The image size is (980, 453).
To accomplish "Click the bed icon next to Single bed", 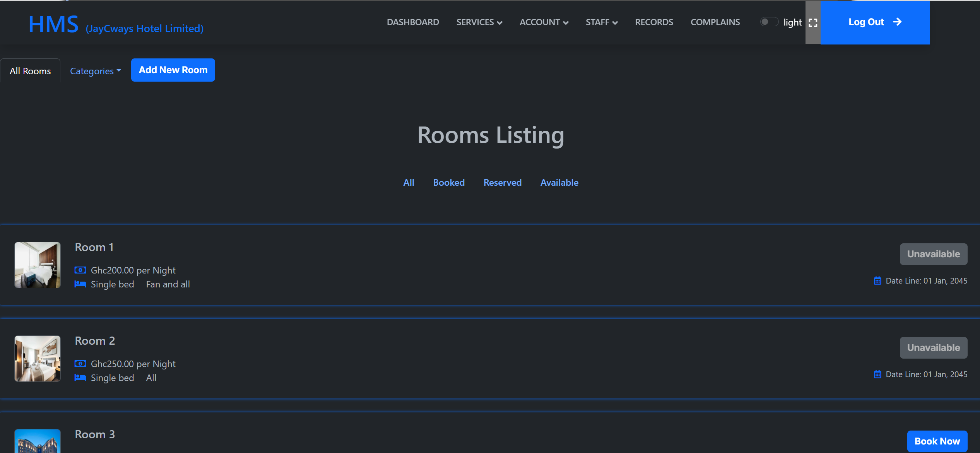I will (x=80, y=284).
